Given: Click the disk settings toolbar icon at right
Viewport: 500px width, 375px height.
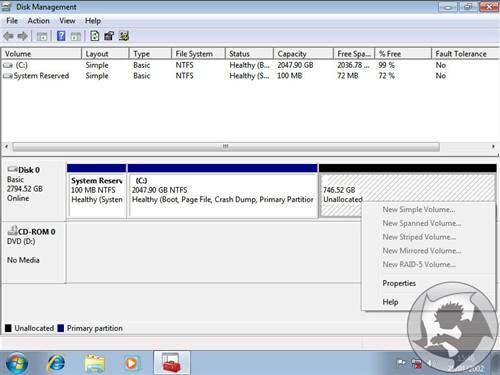Looking at the screenshot, I should 124,36.
